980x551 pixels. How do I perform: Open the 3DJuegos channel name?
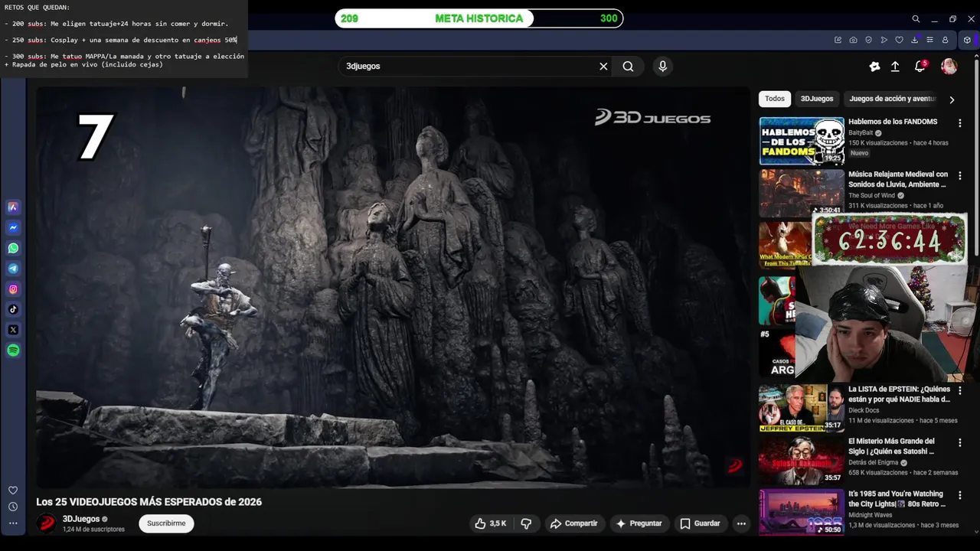[x=81, y=519]
